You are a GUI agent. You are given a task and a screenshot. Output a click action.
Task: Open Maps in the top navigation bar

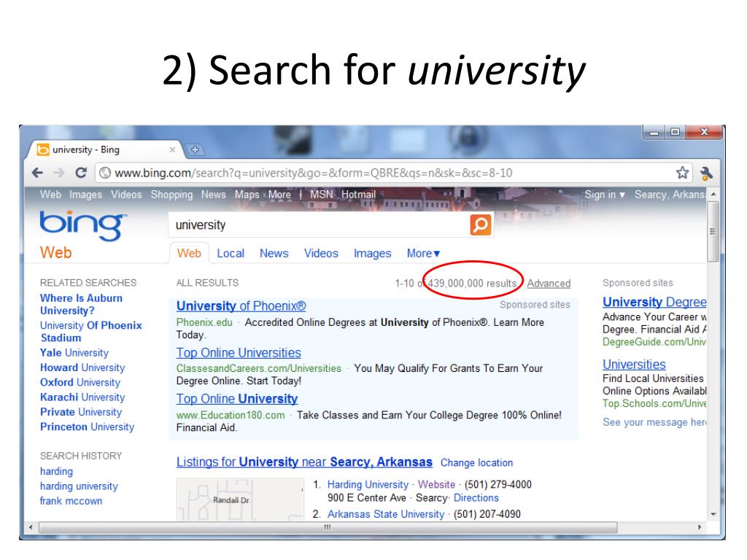point(247,195)
